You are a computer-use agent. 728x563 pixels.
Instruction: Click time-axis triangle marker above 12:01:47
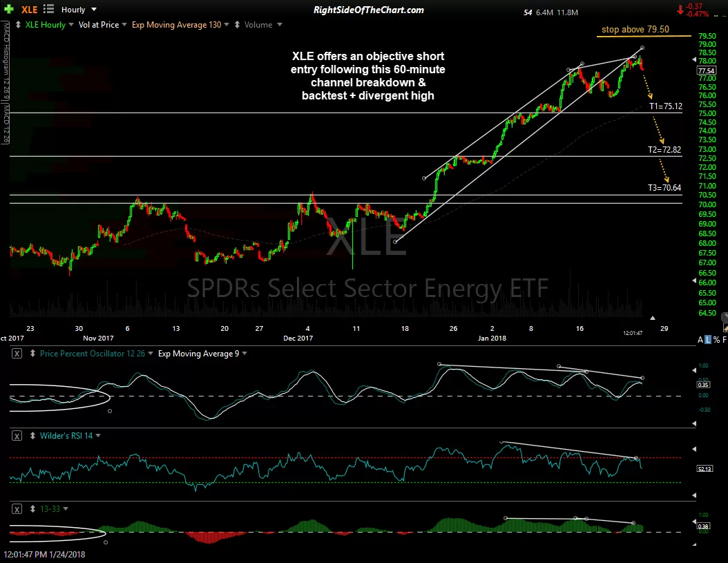pyautogui.click(x=652, y=318)
